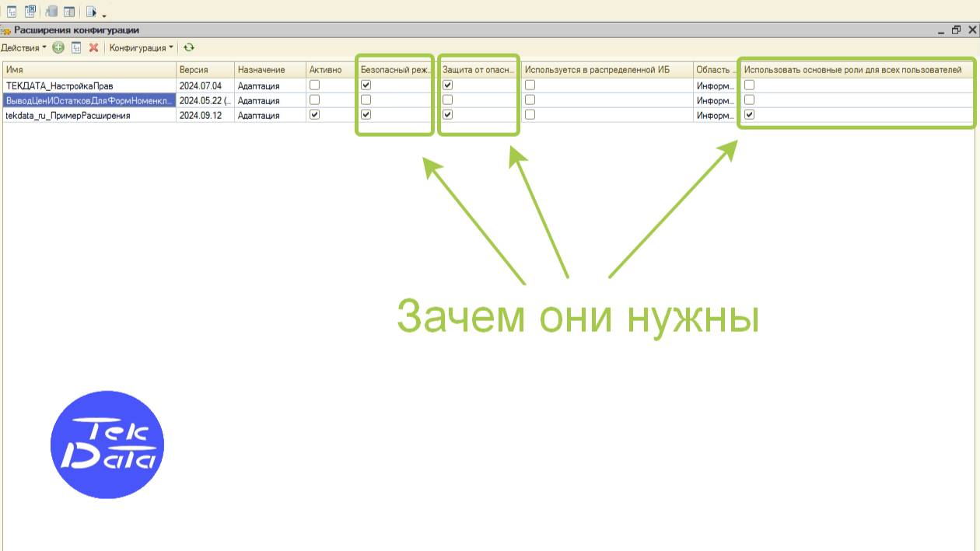Click Информ cell in tekdata_ru_ПримерРасширения row
The height and width of the screenshot is (551, 980).
tap(715, 115)
